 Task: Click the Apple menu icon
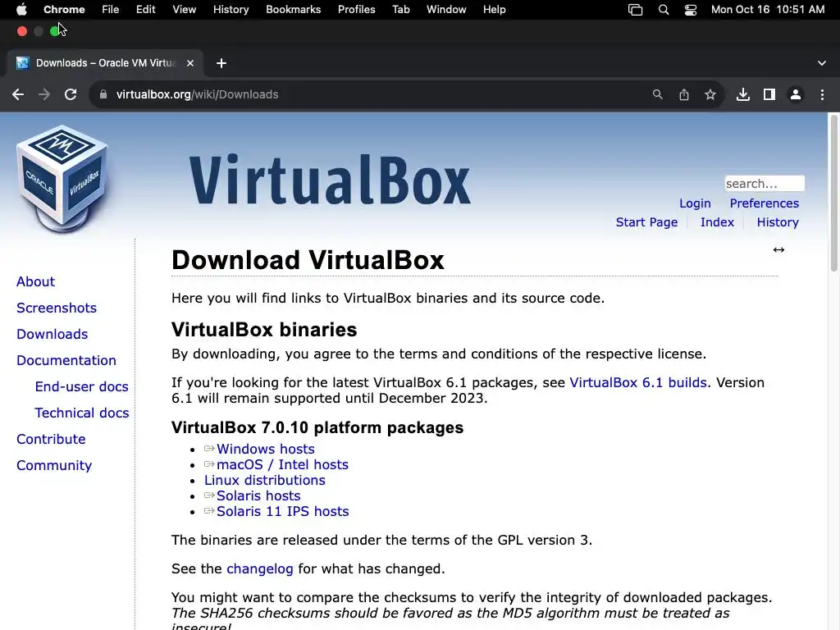pyautogui.click(x=21, y=10)
